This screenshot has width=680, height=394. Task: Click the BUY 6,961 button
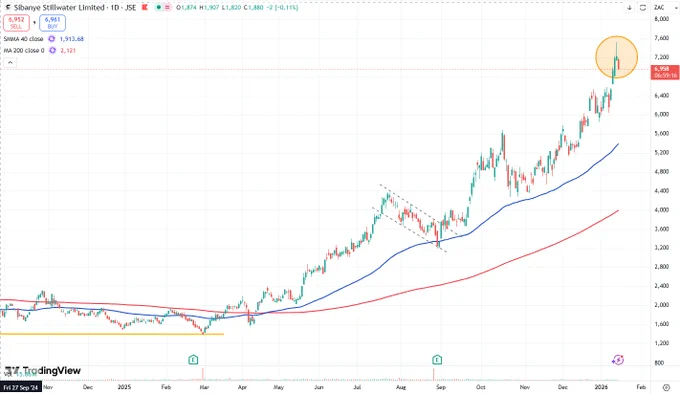(52, 23)
